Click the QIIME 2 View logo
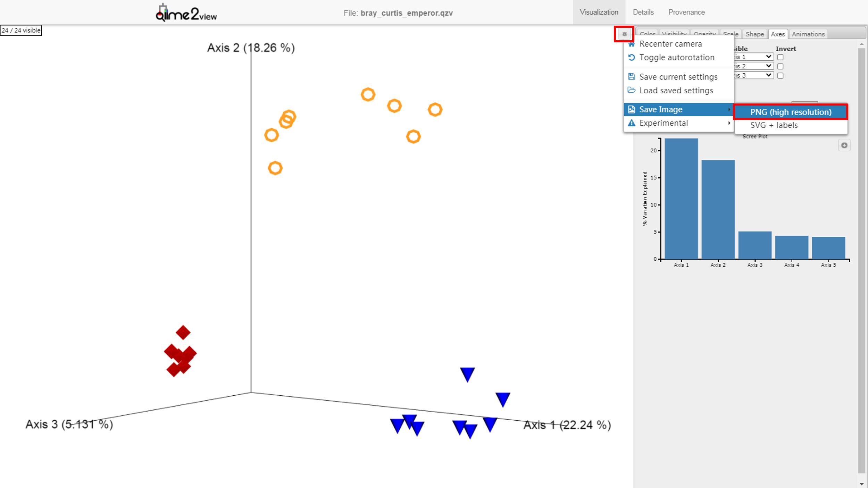The image size is (868, 488). point(186,13)
